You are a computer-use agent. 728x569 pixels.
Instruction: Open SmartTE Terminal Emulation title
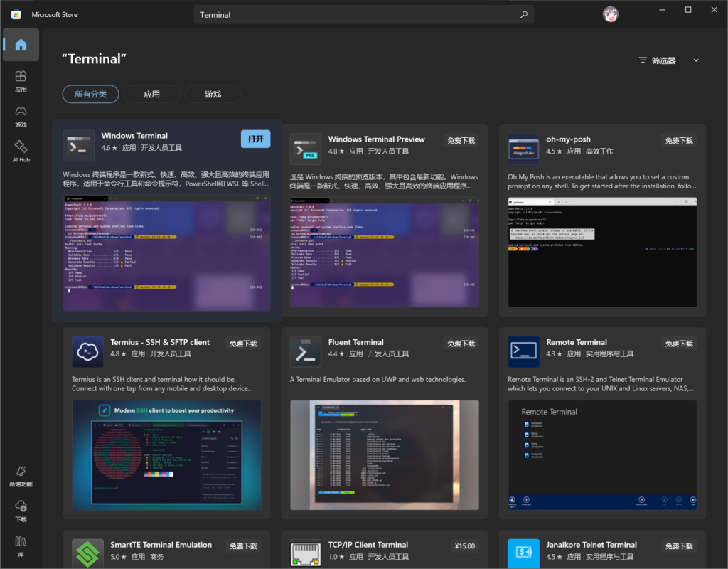[161, 544]
